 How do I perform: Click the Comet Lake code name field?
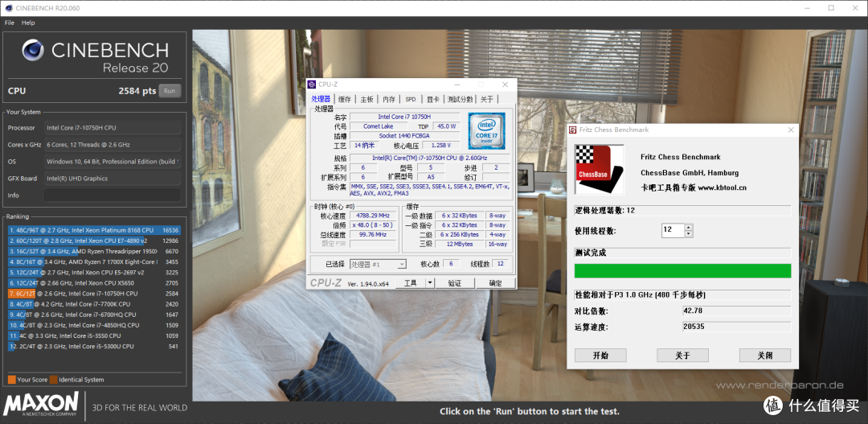click(x=378, y=126)
